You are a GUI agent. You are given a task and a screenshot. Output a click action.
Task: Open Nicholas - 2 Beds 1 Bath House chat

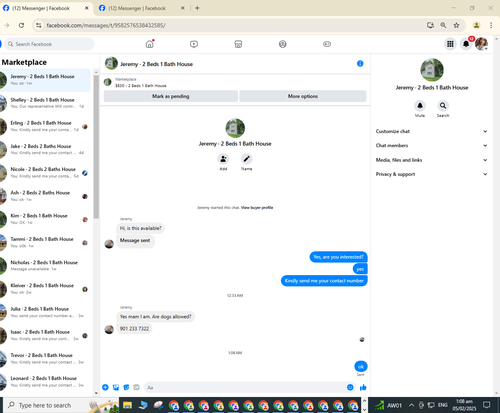[45, 266]
